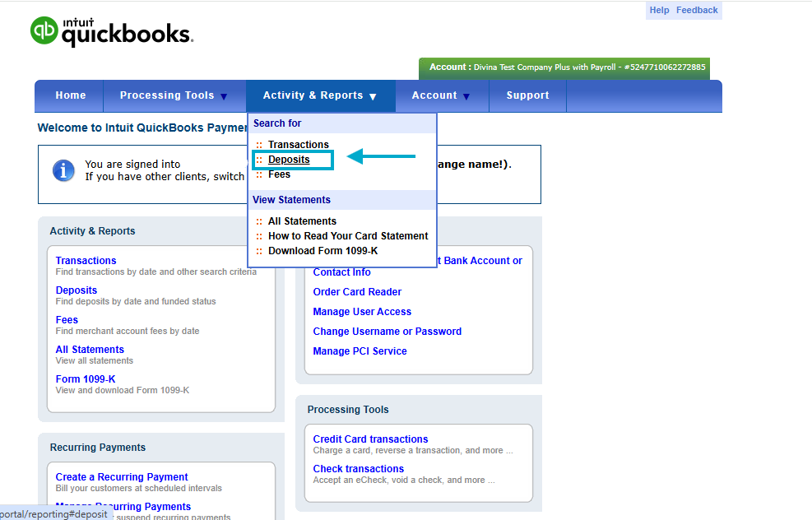
Task: Expand the Account dropdown arrow
Action: [x=466, y=96]
